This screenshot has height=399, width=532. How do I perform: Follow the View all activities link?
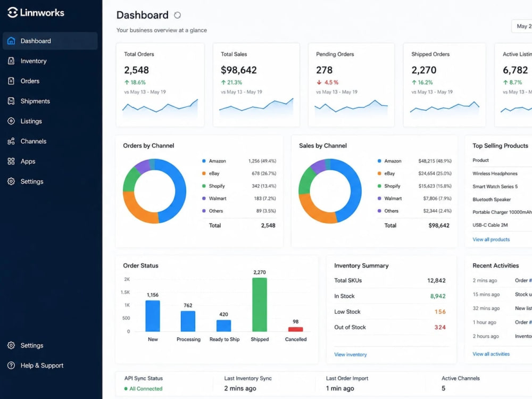[x=491, y=354]
